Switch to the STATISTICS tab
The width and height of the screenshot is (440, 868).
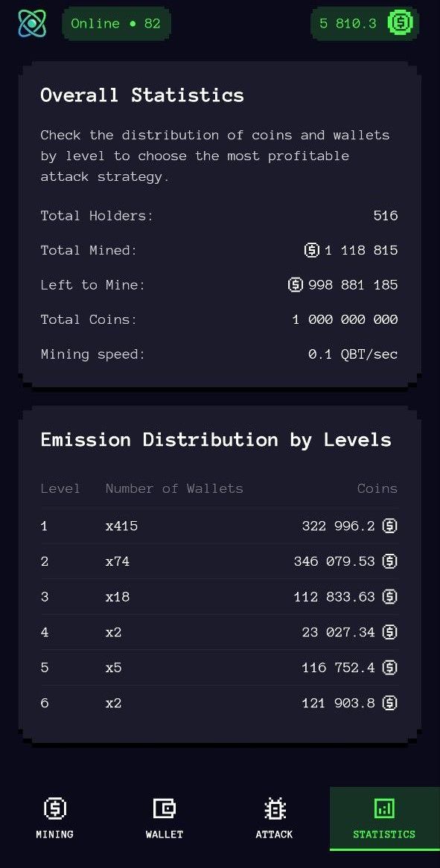384,834
